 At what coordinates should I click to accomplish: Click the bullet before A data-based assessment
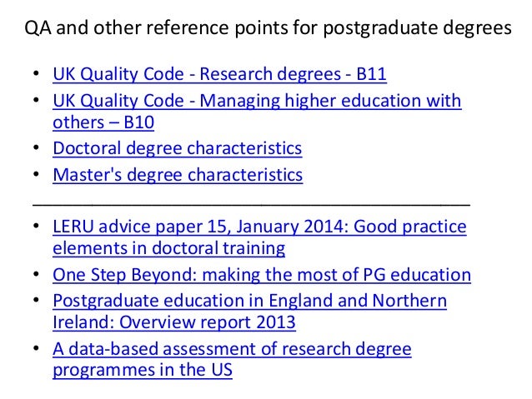pos(38,349)
